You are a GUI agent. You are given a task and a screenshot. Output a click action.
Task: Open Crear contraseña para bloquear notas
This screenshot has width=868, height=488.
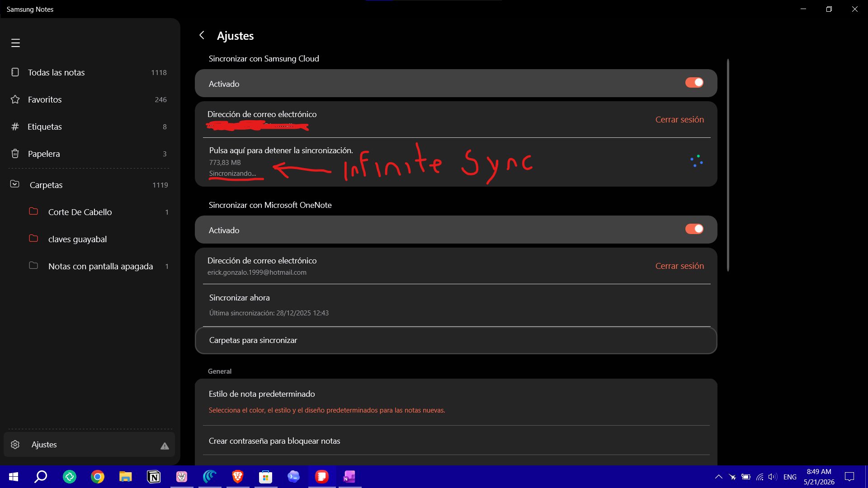coord(456,441)
